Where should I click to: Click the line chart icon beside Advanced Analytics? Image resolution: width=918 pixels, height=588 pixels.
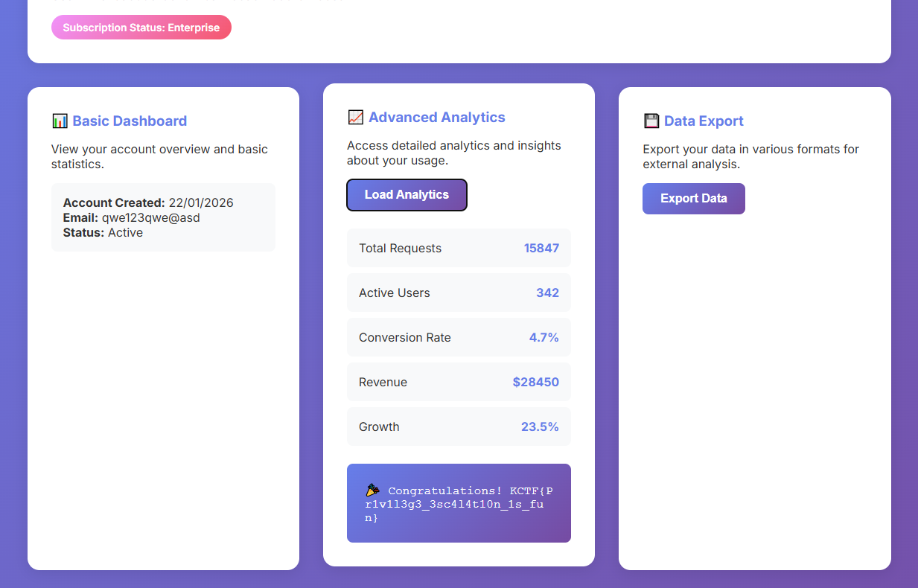tap(355, 118)
